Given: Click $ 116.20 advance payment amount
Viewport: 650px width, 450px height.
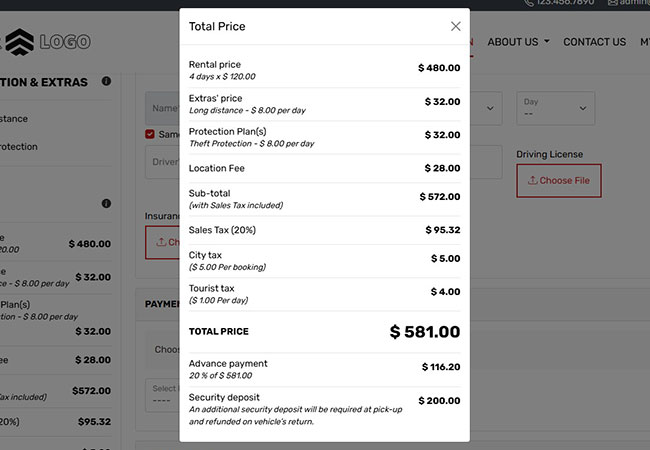Looking at the screenshot, I should pos(441,367).
